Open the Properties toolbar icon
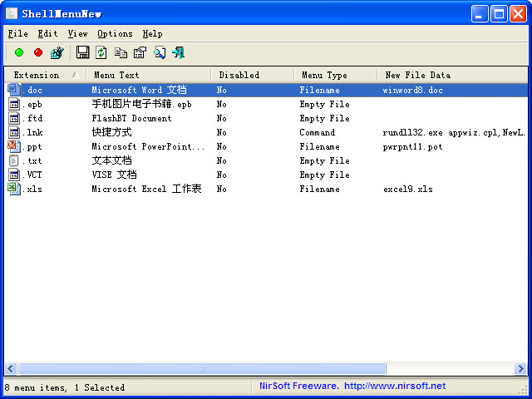The height and width of the screenshot is (399, 532). click(x=140, y=52)
